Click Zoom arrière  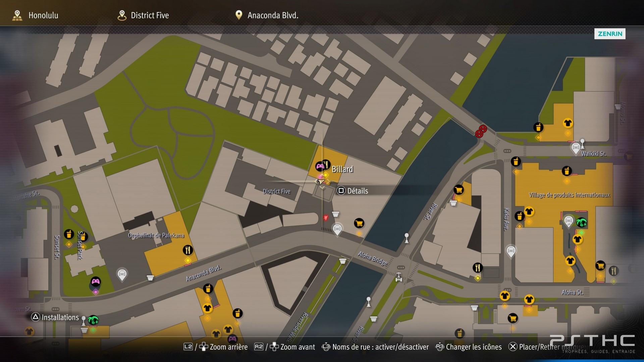click(x=216, y=347)
